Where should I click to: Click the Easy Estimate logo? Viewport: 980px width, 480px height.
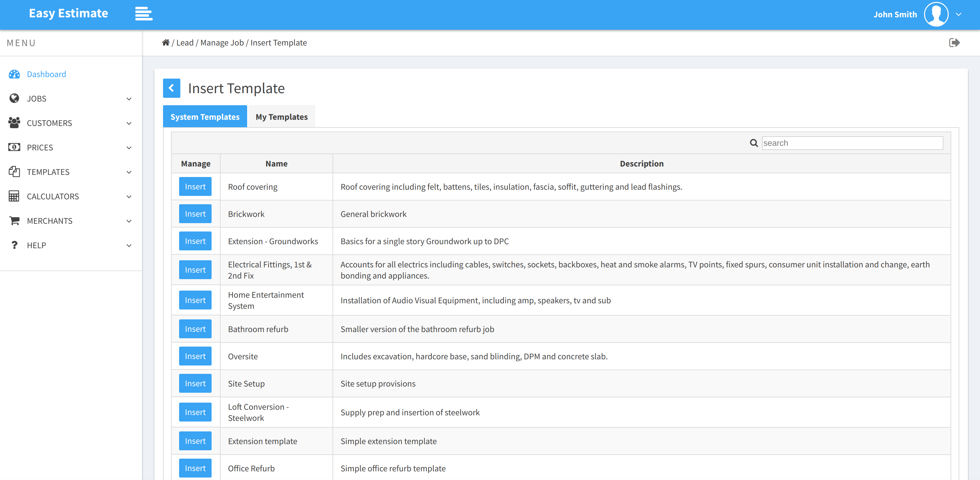tap(68, 13)
